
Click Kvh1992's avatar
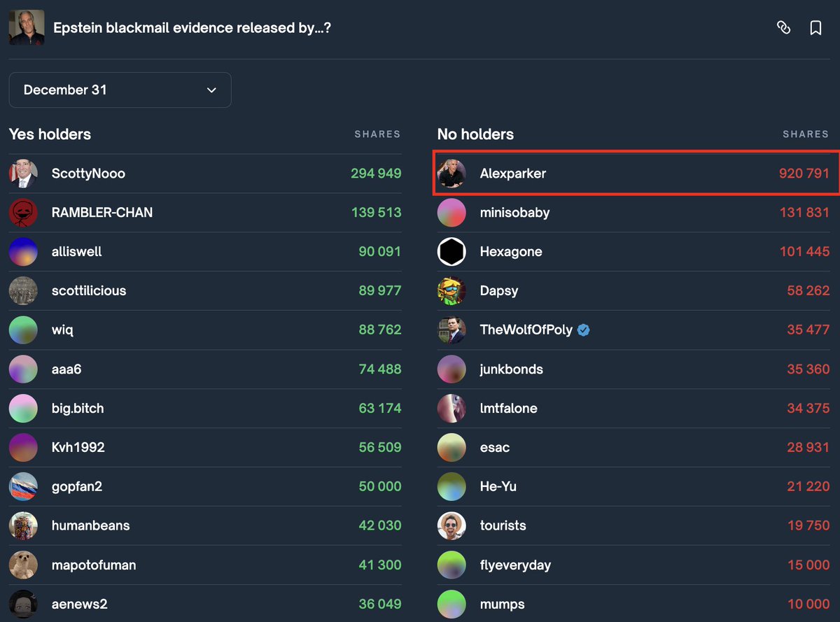click(23, 448)
